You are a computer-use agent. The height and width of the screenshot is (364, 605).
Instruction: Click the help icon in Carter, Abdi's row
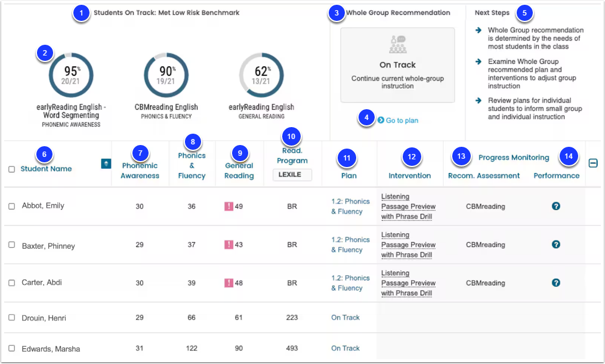555,283
